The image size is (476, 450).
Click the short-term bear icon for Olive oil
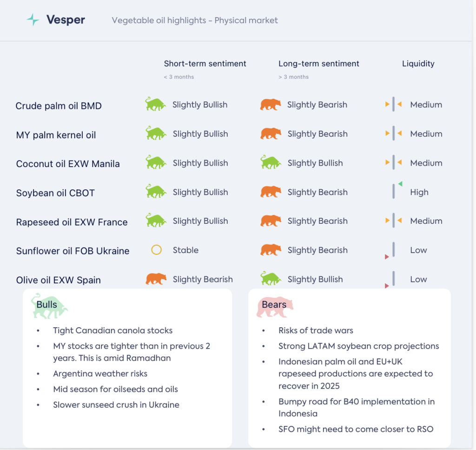[156, 279]
